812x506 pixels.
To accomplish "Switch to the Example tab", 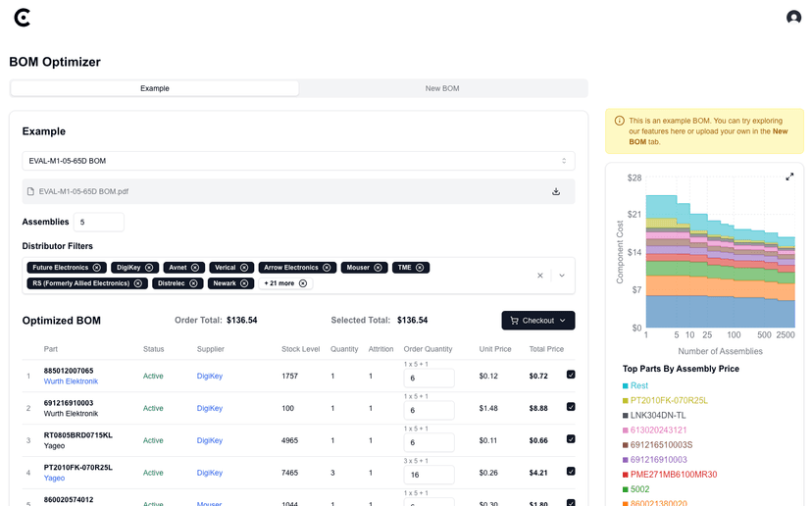I will (x=155, y=88).
